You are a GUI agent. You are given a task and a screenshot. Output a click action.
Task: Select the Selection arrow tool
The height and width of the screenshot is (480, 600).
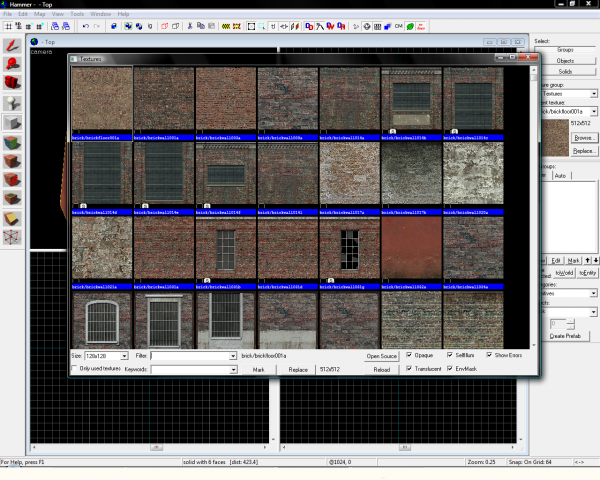point(12,46)
